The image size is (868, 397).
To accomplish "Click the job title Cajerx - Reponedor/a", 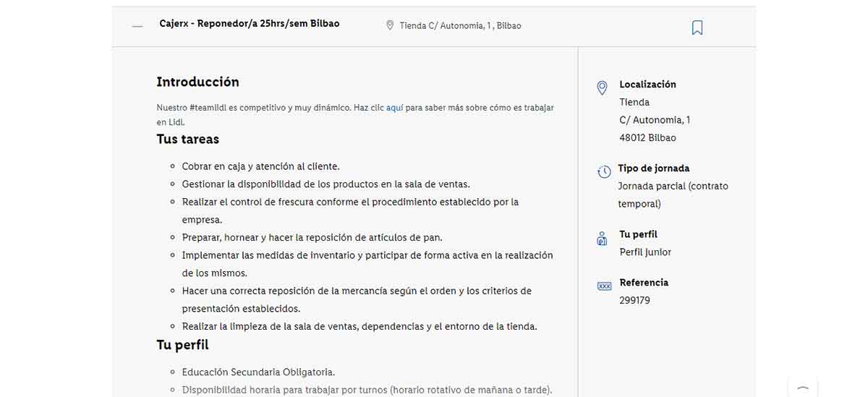I will coord(249,24).
